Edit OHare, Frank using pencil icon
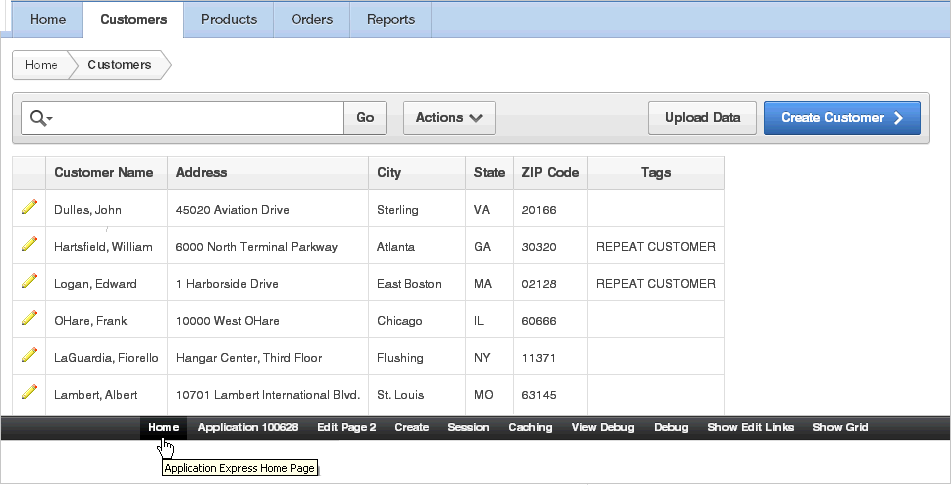951x485 pixels. (x=29, y=318)
